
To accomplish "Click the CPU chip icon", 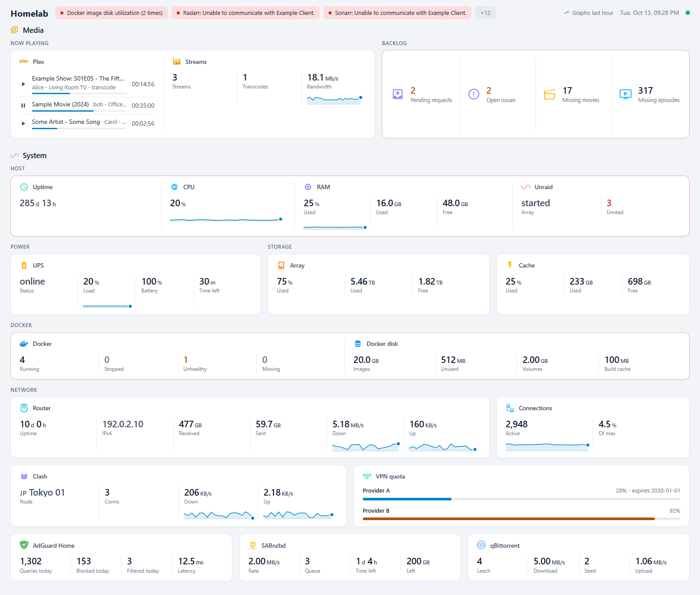I will pos(175,187).
